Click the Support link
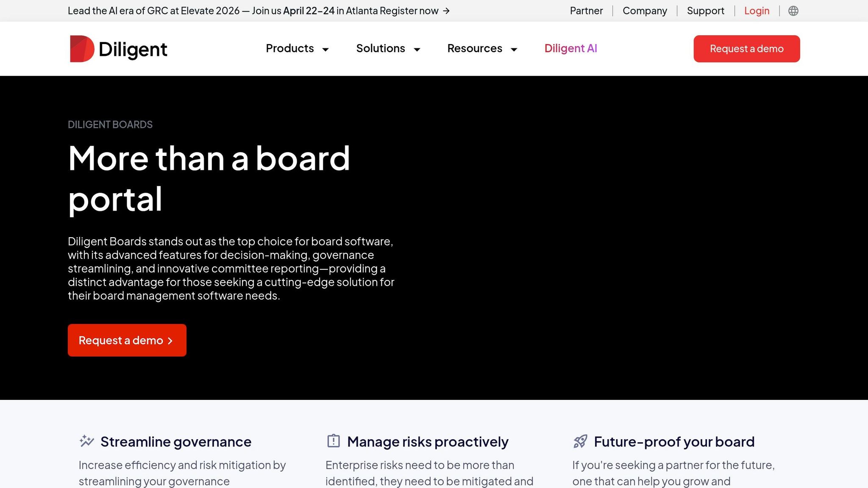Viewport: 868px width, 488px height. [705, 11]
